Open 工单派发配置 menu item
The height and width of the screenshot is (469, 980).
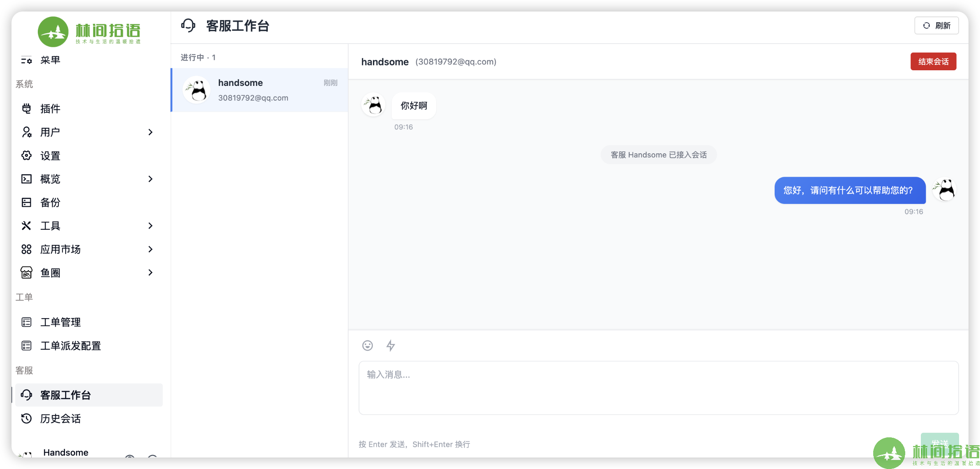70,346
